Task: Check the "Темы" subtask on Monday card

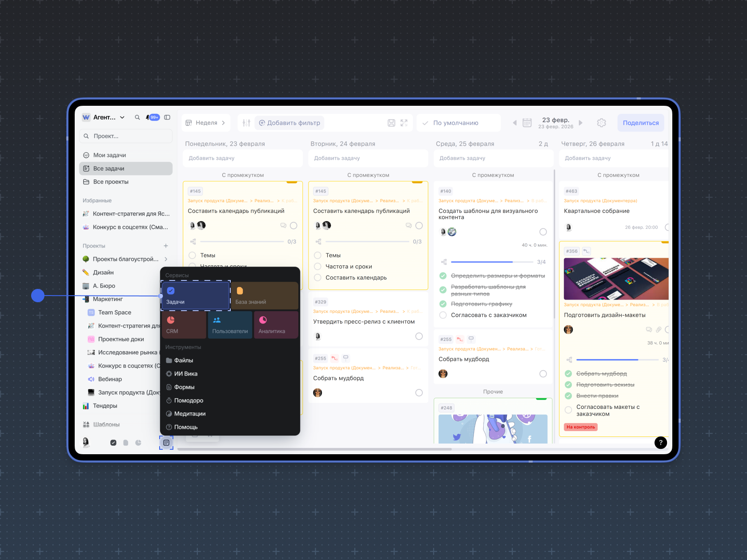Action: [x=193, y=256]
